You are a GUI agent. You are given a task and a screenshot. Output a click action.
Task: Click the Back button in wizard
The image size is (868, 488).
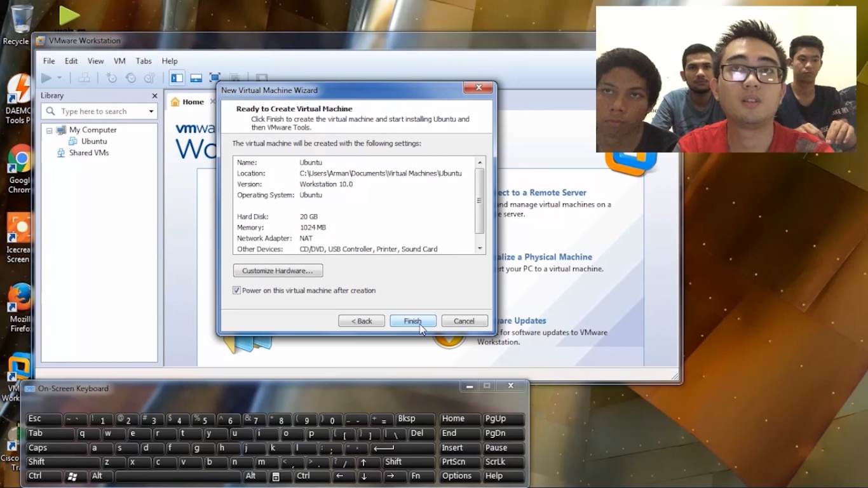coord(362,321)
